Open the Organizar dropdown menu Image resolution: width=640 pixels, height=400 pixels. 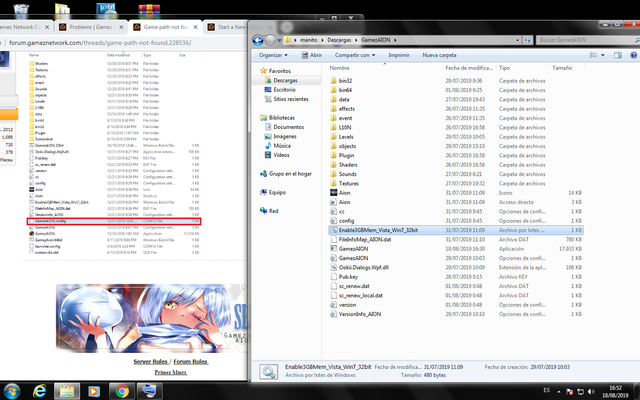(x=273, y=55)
